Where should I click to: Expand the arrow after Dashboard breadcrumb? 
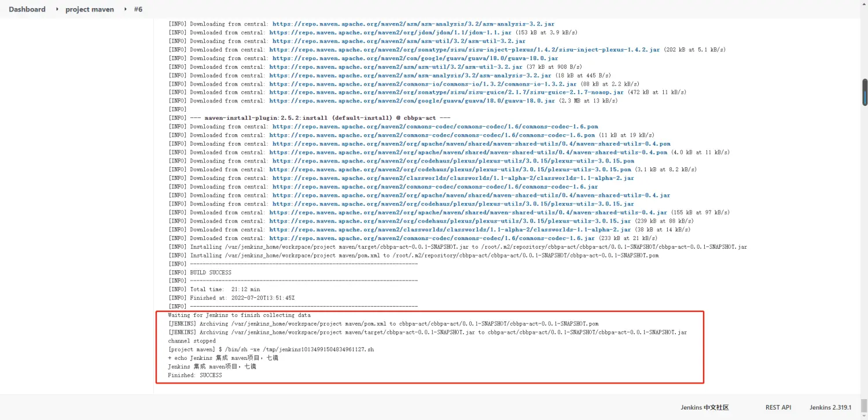(x=57, y=9)
